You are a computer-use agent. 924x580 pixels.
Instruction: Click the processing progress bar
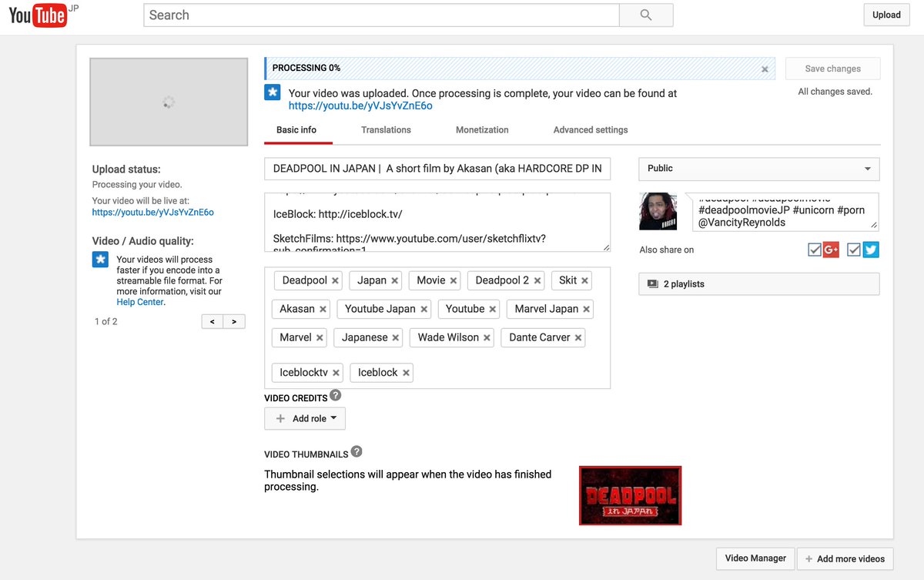click(x=520, y=69)
